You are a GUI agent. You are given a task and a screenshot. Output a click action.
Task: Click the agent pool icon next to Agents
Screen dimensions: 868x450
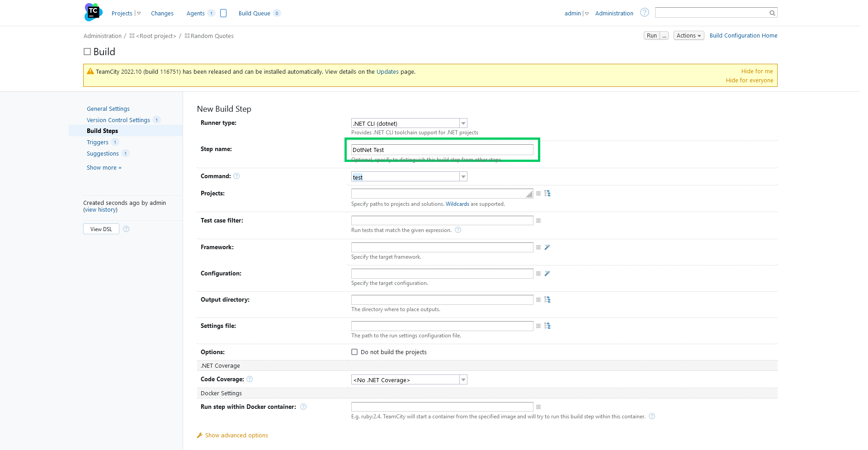pos(223,13)
